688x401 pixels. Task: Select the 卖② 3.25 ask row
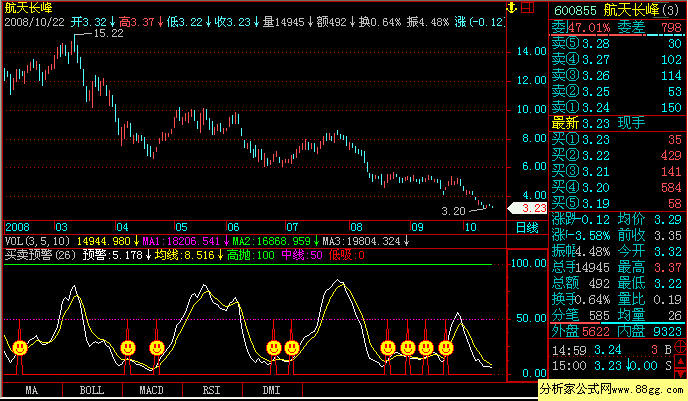(x=616, y=91)
